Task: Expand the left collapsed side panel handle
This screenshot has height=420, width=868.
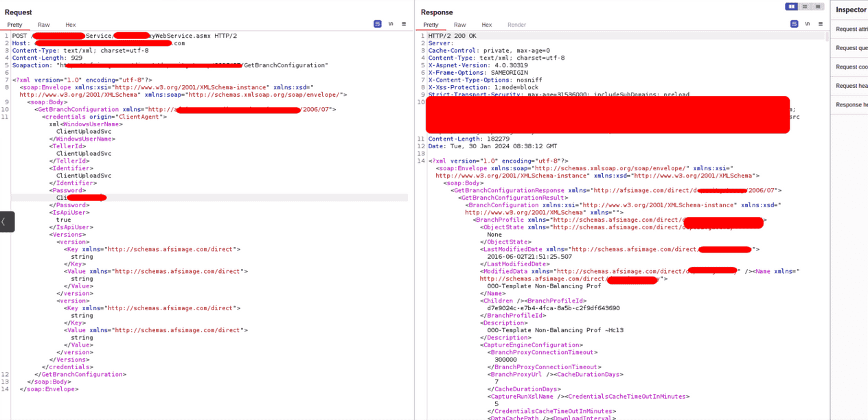Action: [5, 222]
